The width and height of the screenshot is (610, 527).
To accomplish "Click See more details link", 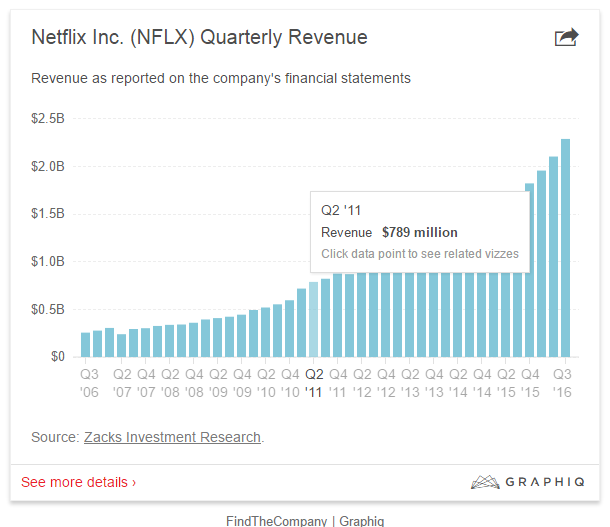I will pyautogui.click(x=79, y=482).
